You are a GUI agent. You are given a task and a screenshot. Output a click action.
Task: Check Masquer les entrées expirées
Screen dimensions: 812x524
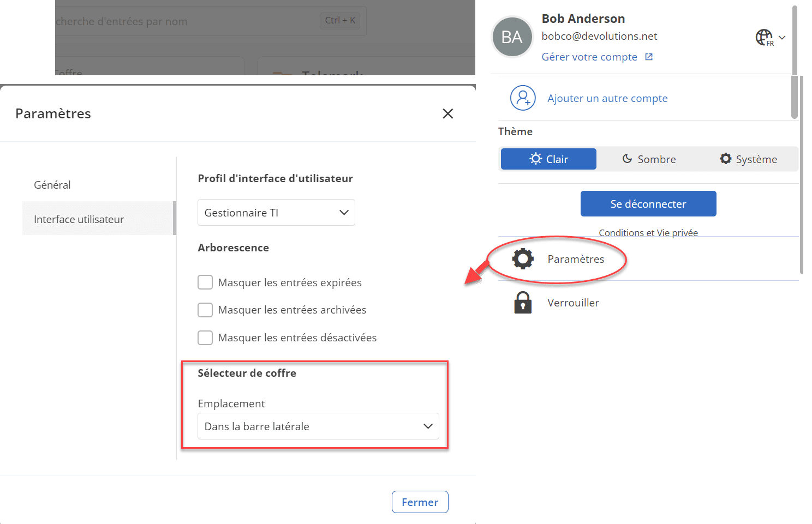point(205,282)
